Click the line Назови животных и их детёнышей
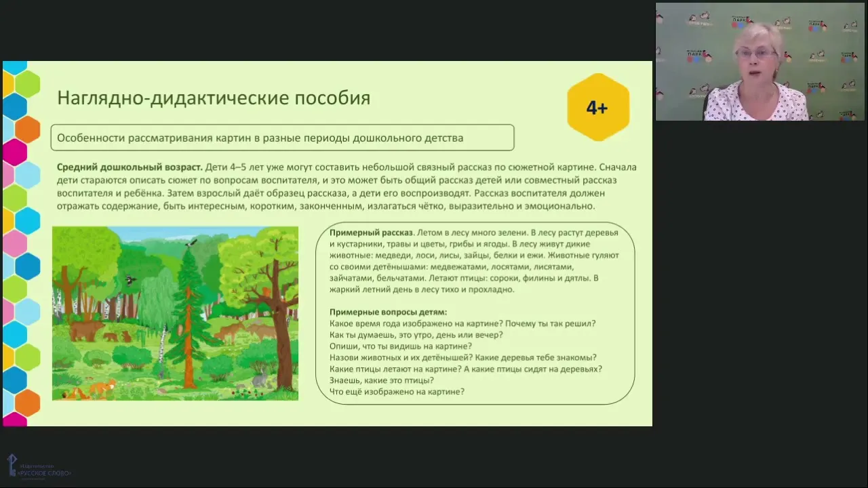This screenshot has height=488, width=868. pyautogui.click(x=463, y=357)
